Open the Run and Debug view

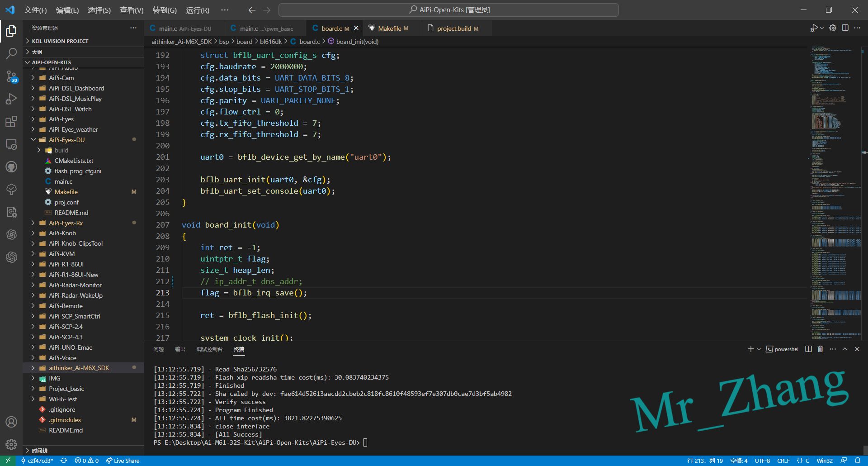tap(11, 99)
